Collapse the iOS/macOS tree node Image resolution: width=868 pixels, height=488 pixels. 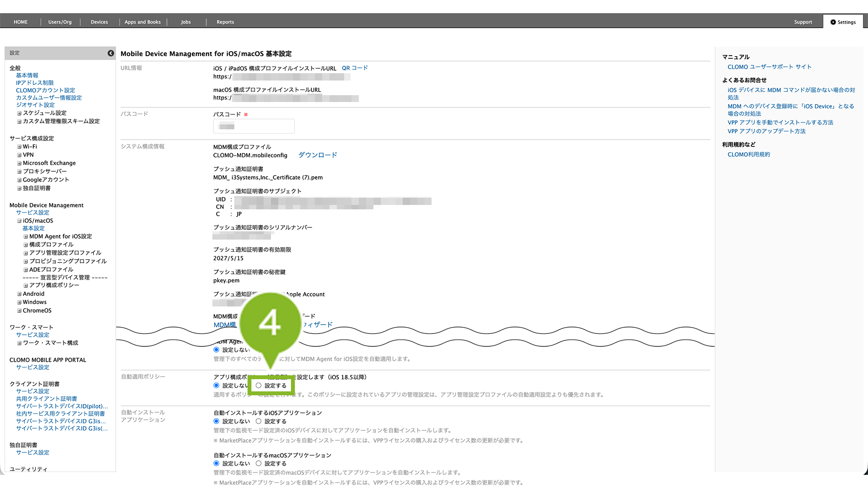[x=19, y=221]
